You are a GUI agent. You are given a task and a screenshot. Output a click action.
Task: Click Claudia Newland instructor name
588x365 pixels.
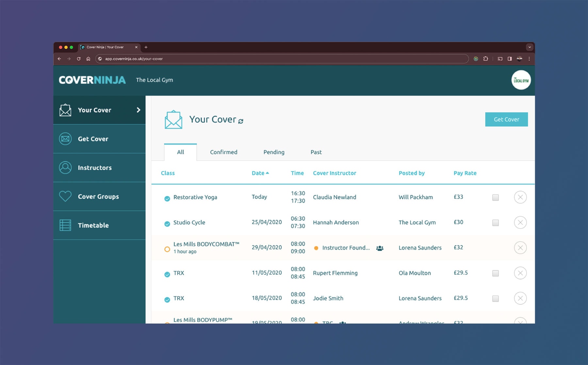tap(335, 197)
